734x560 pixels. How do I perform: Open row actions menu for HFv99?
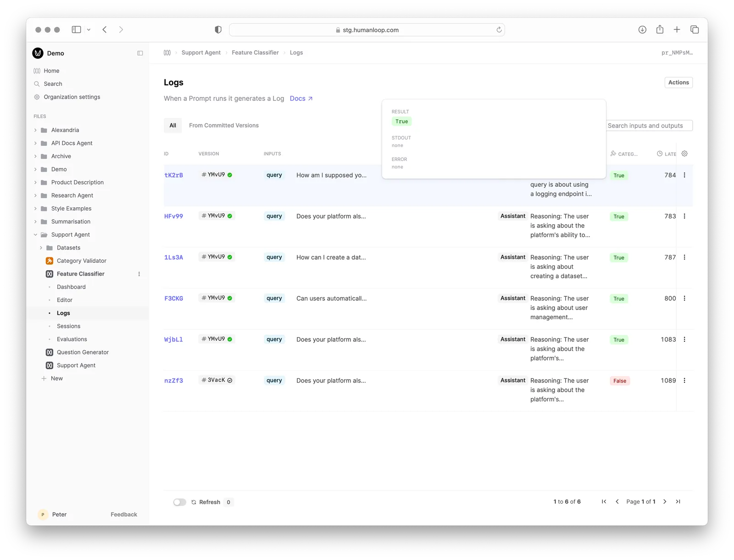(684, 216)
